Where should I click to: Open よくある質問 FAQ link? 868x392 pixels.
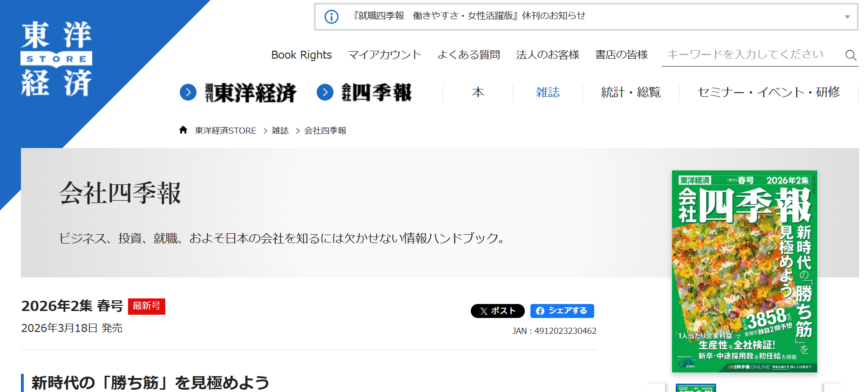[468, 55]
